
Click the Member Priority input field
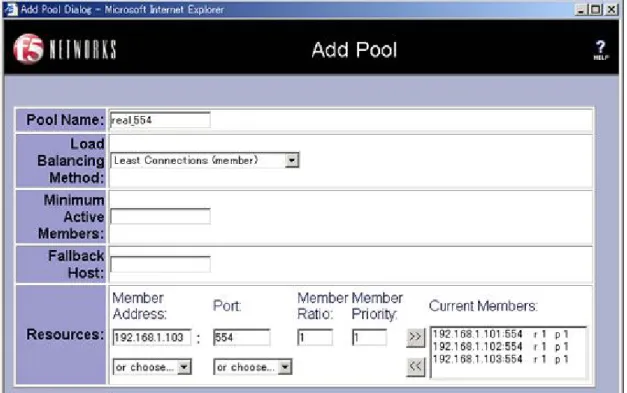(x=369, y=337)
